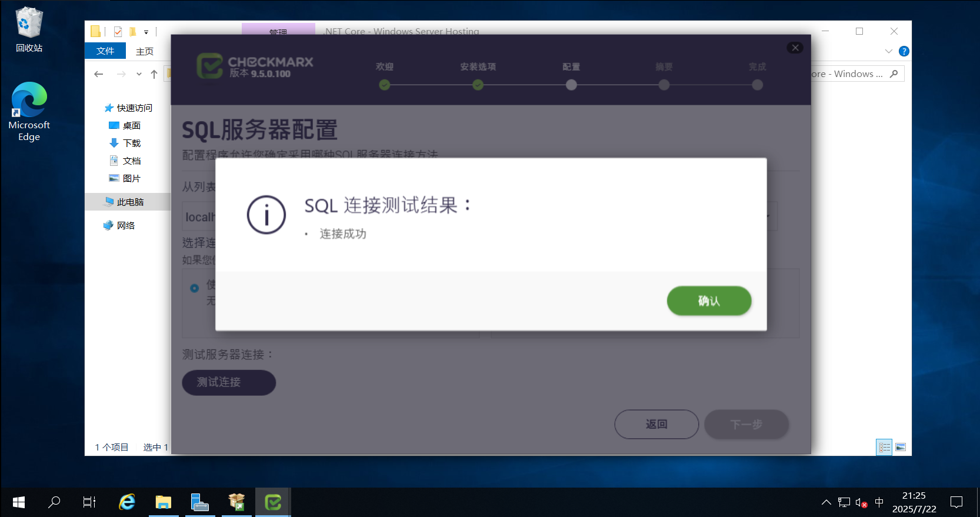
Task: Click the Test Connection (测试连接) button
Action: coord(229,382)
